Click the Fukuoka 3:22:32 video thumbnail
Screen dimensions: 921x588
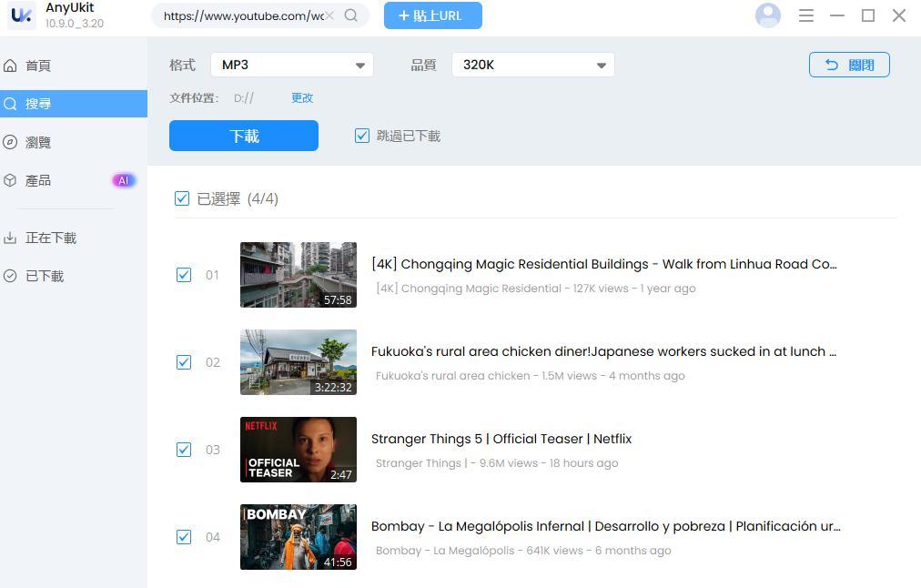[299, 362]
